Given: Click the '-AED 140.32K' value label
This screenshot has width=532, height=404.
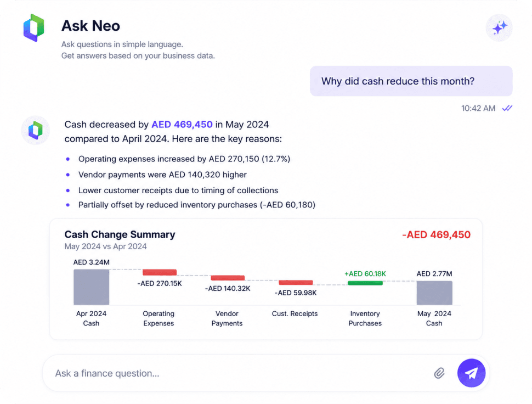Looking at the screenshot, I should [228, 289].
